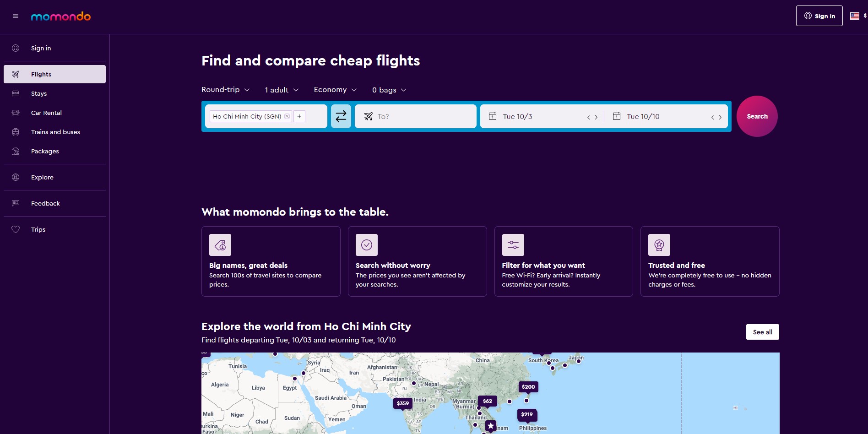
Task: Click the Stays bed icon
Action: click(x=16, y=93)
